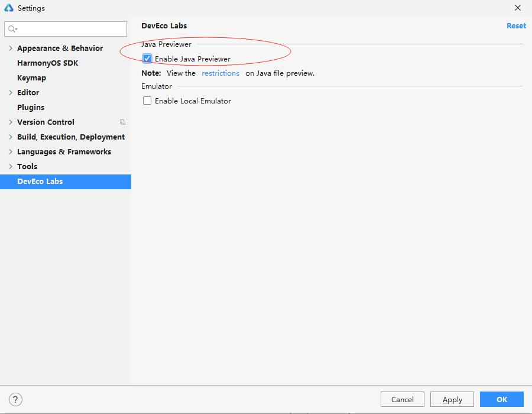
Task: Select DevEco Labs in sidebar
Action: (x=66, y=182)
